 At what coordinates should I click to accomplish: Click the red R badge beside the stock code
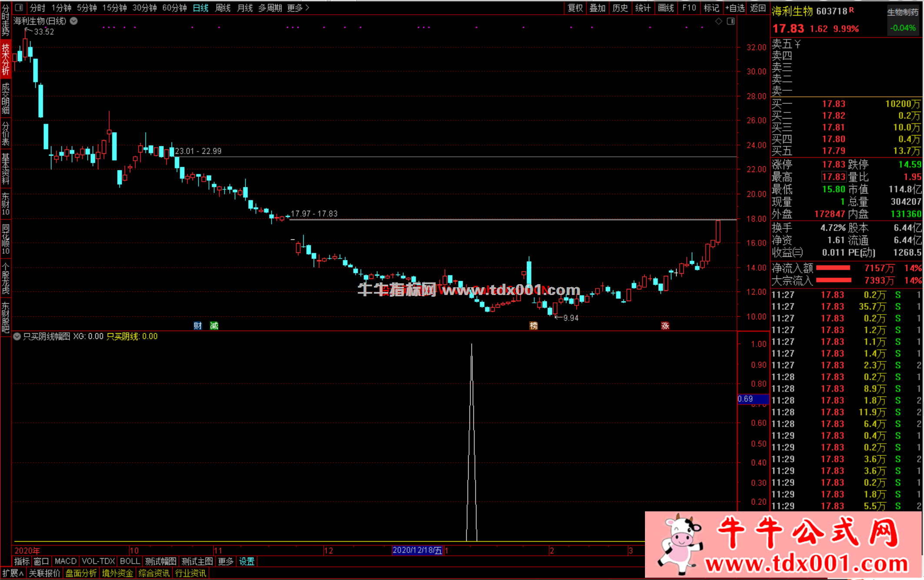(x=851, y=10)
